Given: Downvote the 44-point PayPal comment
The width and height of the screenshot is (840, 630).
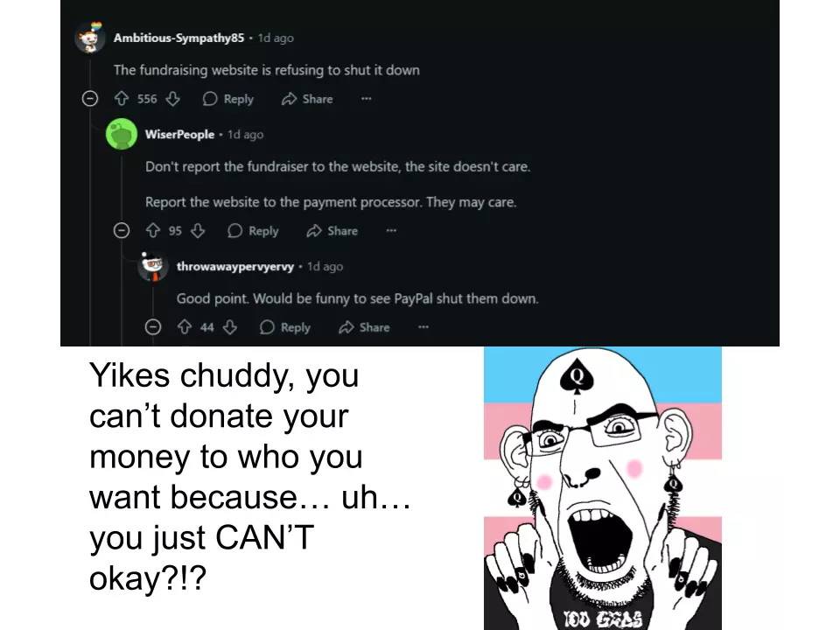Looking at the screenshot, I should (230, 326).
